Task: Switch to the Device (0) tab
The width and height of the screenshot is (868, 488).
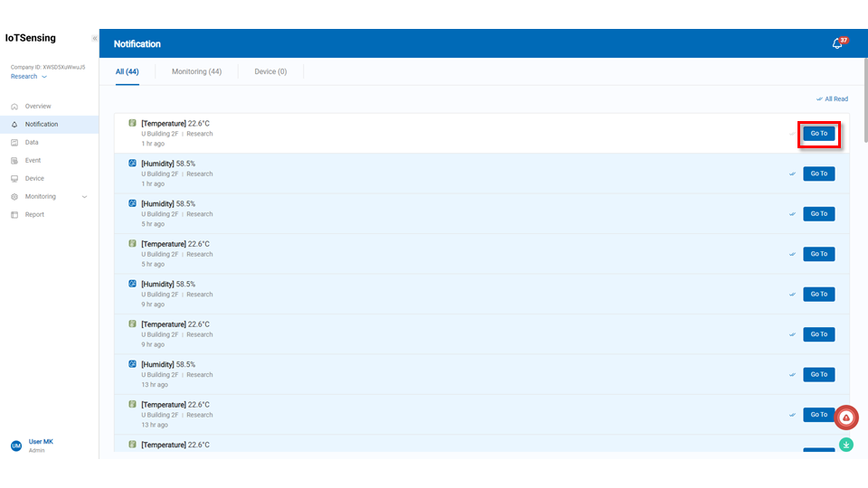Action: click(x=270, y=71)
